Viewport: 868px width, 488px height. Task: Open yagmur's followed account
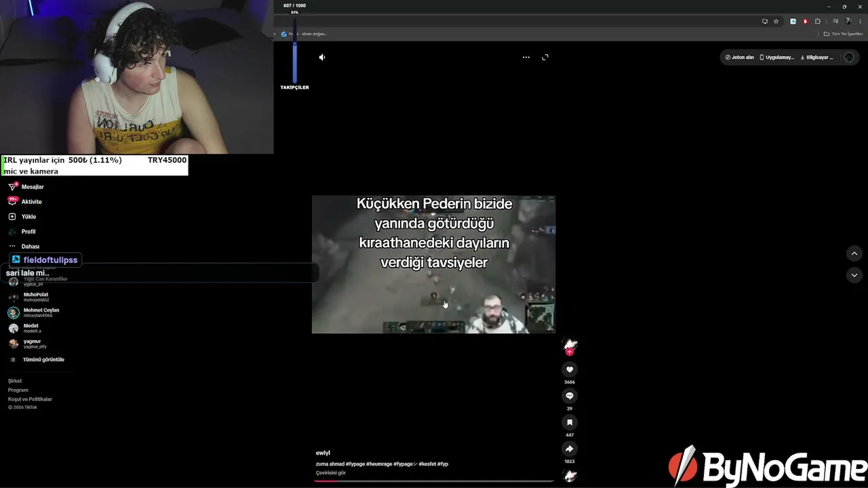28,344
